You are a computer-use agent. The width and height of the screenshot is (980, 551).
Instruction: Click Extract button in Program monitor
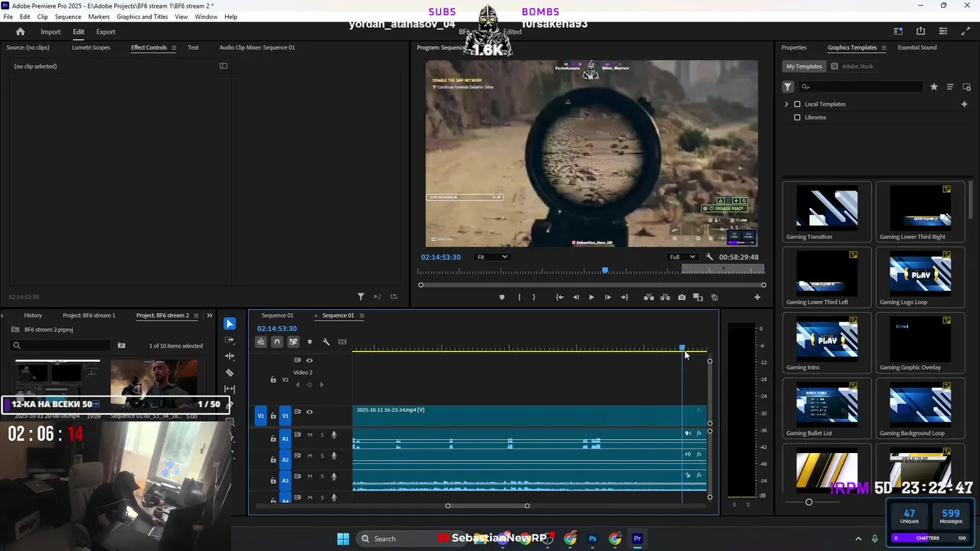tap(665, 297)
